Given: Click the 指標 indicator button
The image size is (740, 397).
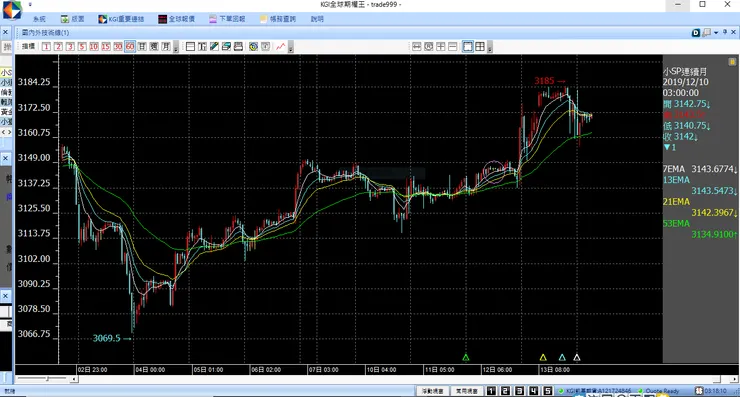Looking at the screenshot, I should coord(28,46).
